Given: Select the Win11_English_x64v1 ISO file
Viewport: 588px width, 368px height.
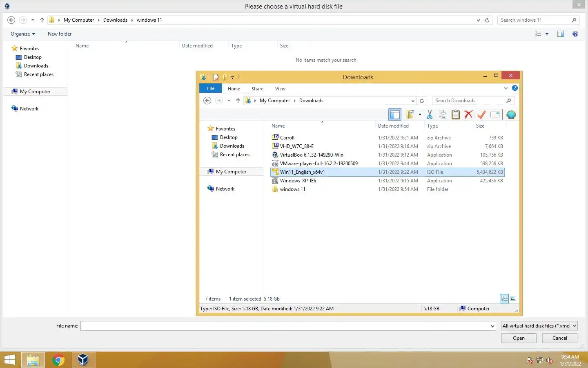Looking at the screenshot, I should (387, 172).
